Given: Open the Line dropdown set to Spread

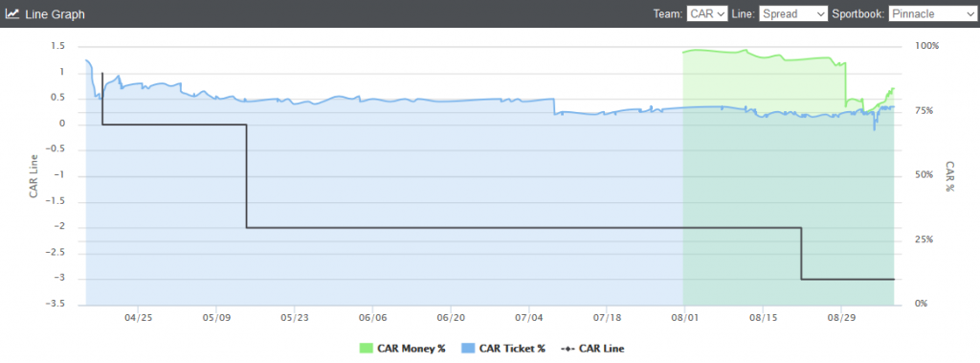Looking at the screenshot, I should click(793, 13).
